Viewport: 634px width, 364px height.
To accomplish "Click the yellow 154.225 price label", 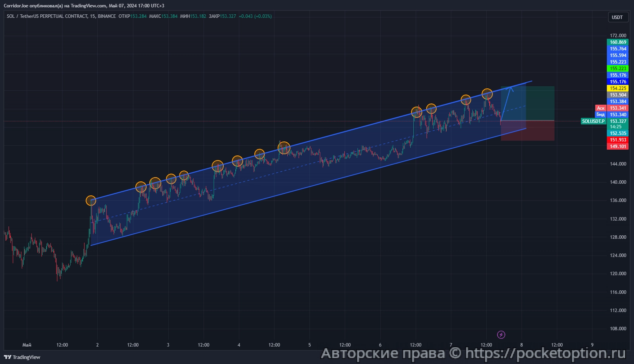I will point(618,88).
